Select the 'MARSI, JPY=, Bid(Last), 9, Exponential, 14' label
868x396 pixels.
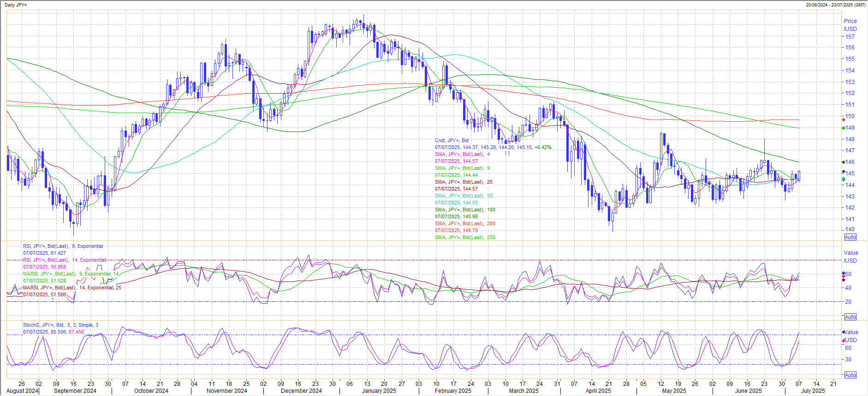click(71, 274)
